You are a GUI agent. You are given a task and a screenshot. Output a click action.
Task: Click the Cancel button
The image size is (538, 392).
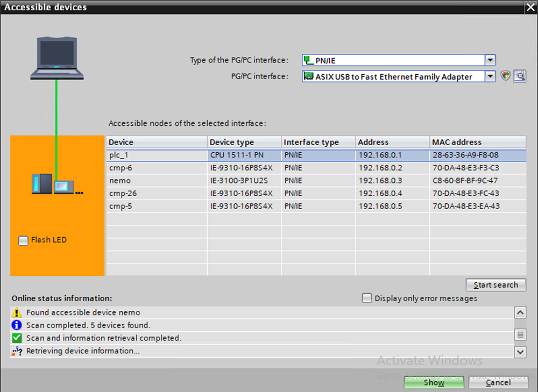[x=498, y=382]
